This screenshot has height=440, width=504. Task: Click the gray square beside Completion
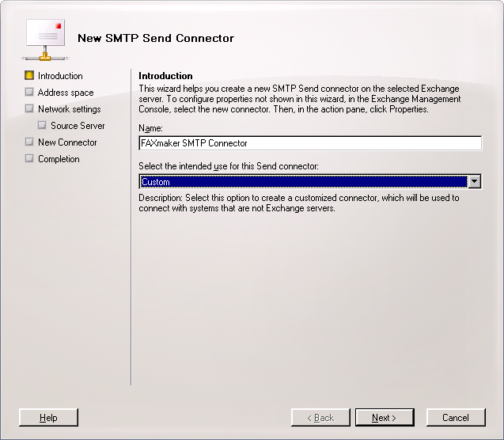tap(29, 159)
